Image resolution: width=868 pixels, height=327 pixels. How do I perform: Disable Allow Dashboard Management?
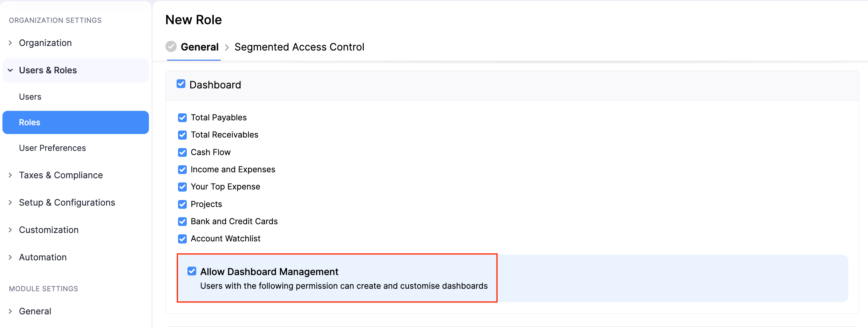coord(192,271)
